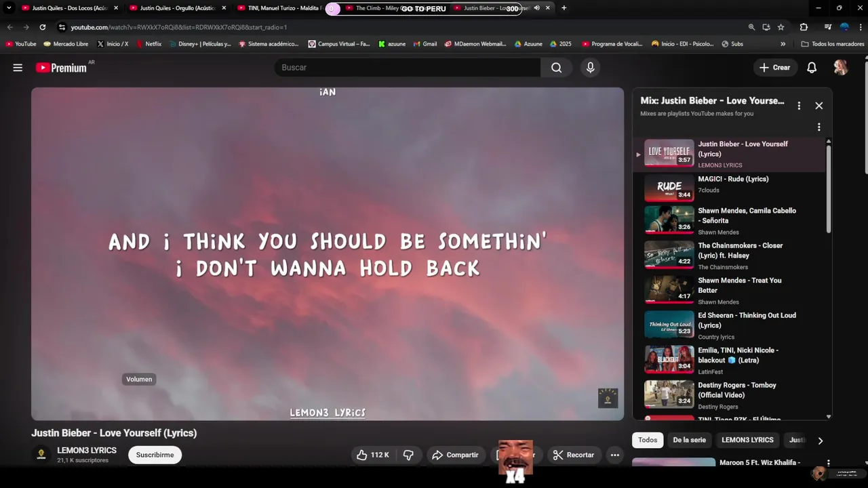Image resolution: width=868 pixels, height=488 pixels.
Task: Reload the page in the browser
Action: tap(42, 27)
